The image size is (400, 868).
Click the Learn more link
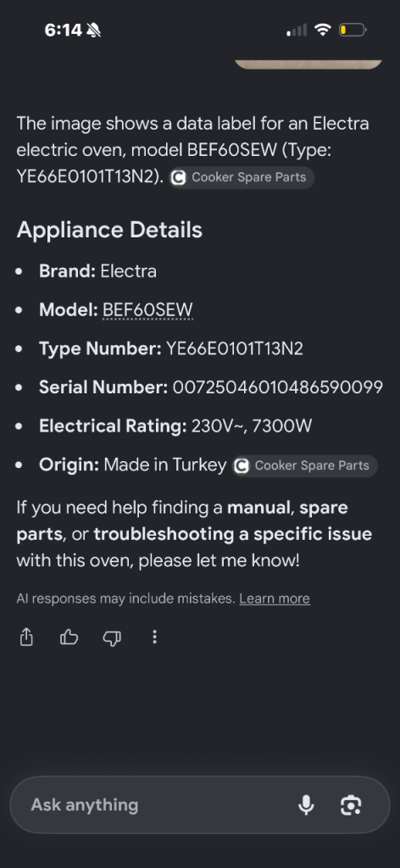click(x=275, y=598)
